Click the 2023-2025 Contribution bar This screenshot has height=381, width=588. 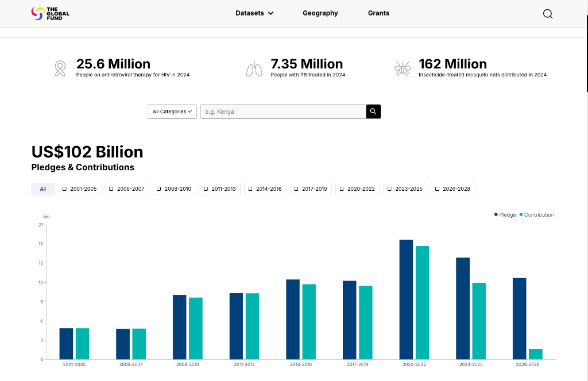(x=479, y=321)
